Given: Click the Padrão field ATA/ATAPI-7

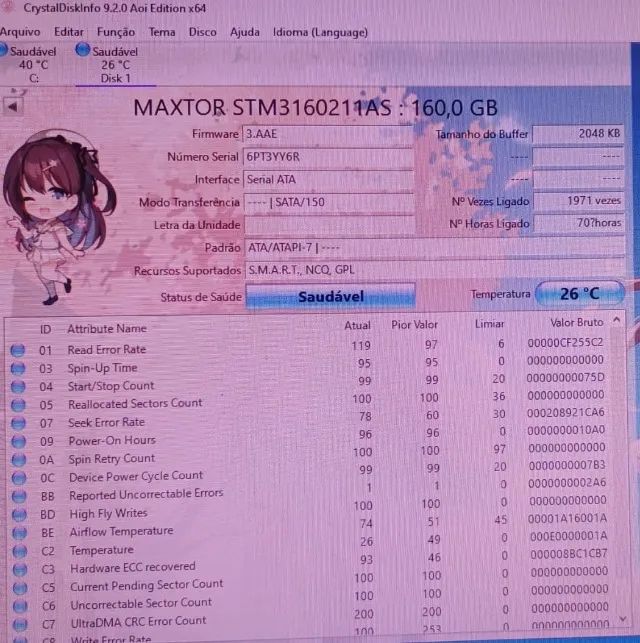Looking at the screenshot, I should point(435,248).
